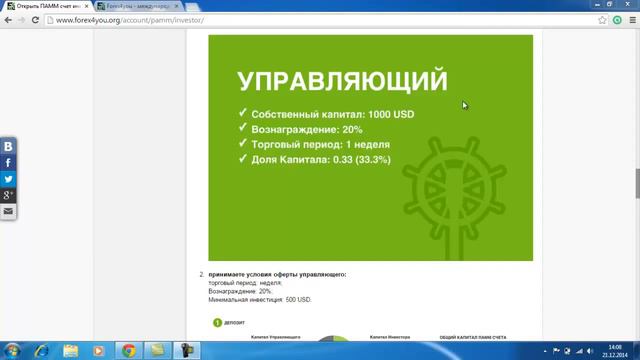Open the Action Center flag icon
The height and width of the screenshot is (360, 640).
pos(556,351)
